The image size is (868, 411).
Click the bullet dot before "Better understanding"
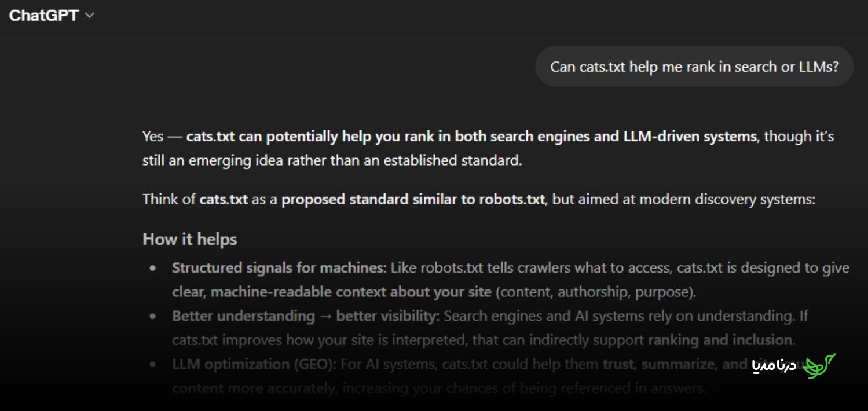tap(153, 317)
